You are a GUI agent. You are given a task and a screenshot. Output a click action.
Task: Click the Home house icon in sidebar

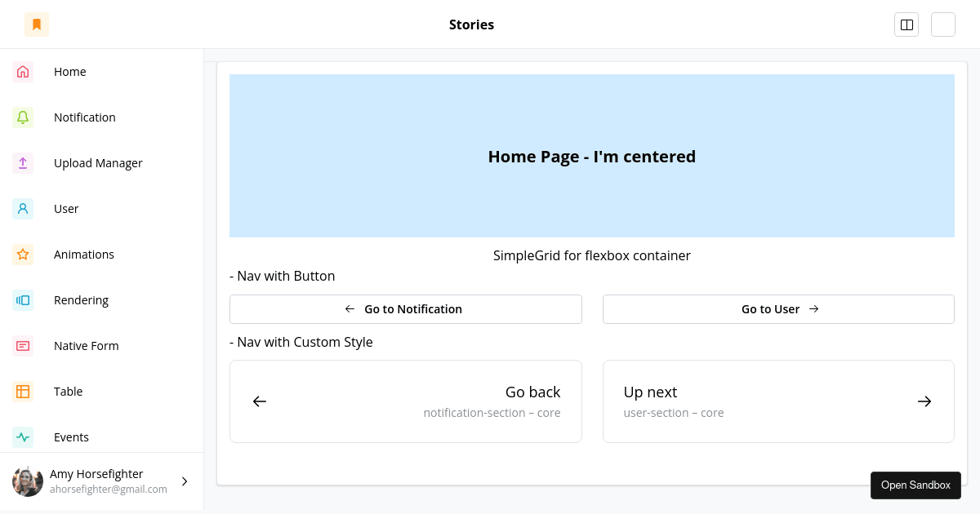tap(23, 72)
